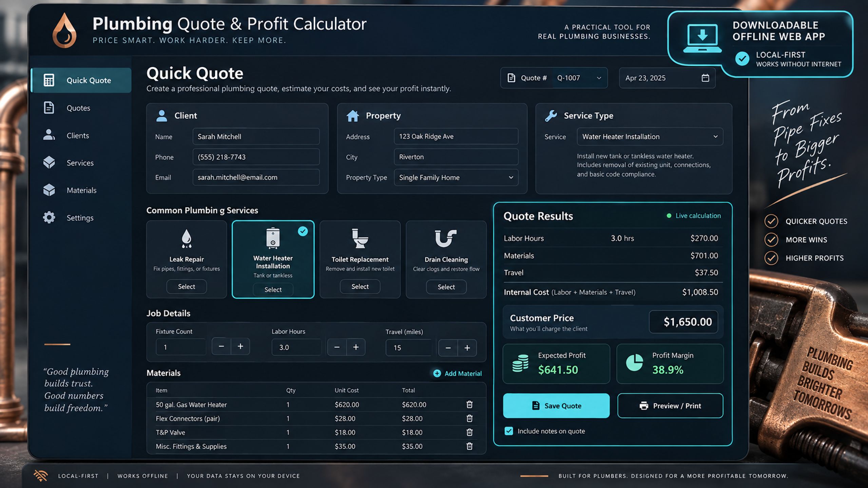The image size is (868, 488).
Task: Delete the T&P Valve material row
Action: 469,432
